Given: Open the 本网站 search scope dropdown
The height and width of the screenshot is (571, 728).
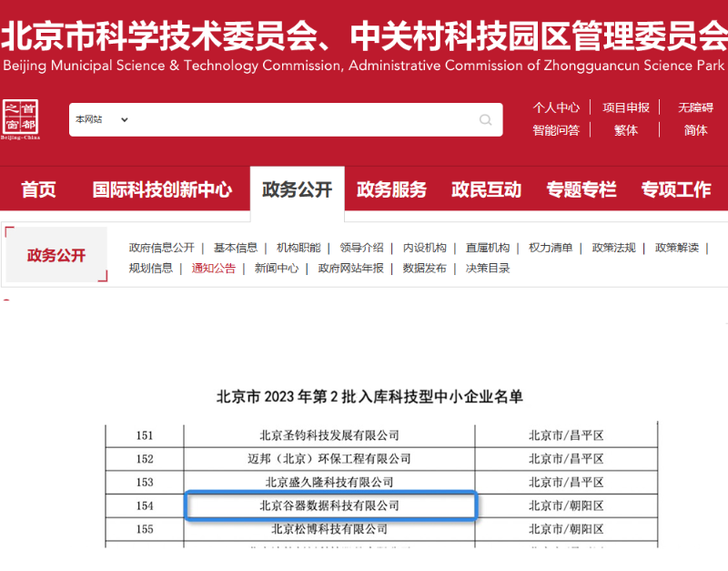Looking at the screenshot, I should tap(102, 119).
